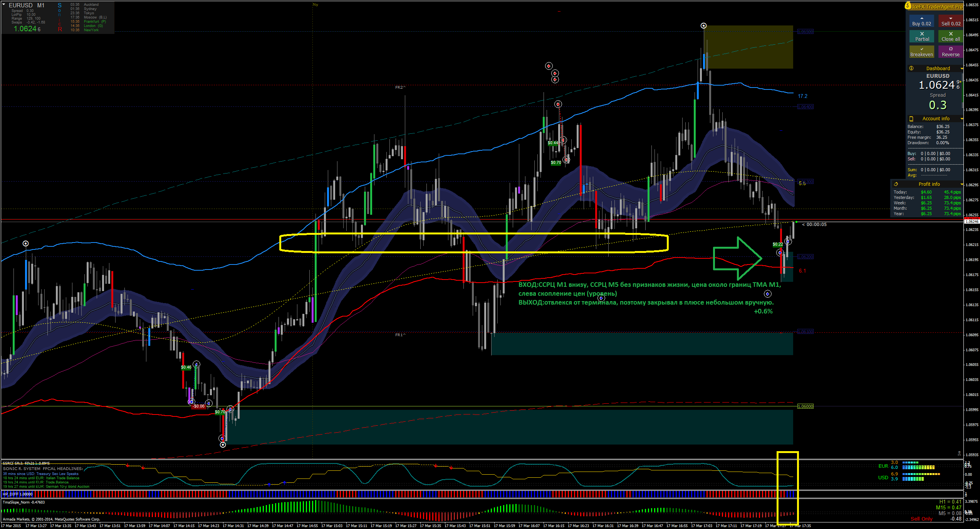This screenshot has width=980, height=529.
Task: Click the Ny session vertical line label
Action: tap(315, 5)
